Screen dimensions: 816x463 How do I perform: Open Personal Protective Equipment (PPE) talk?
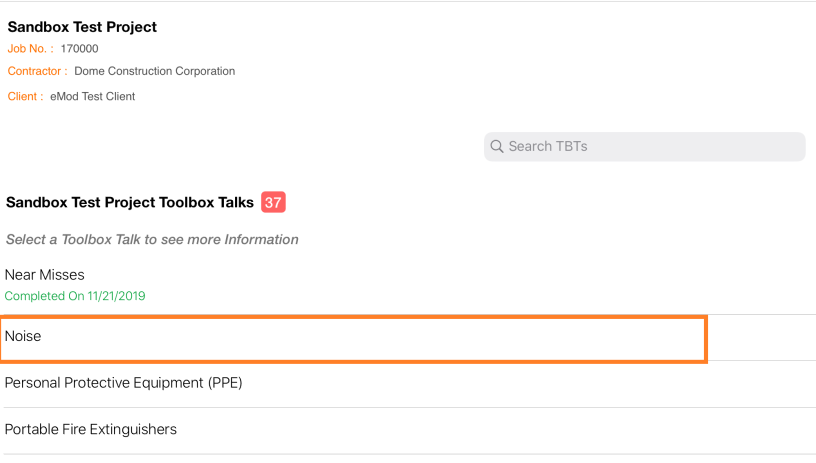[124, 383]
